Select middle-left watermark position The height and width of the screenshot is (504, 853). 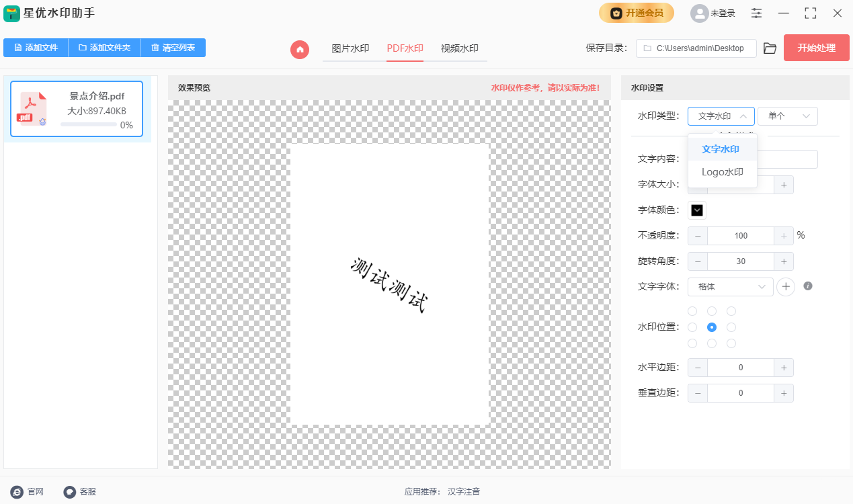click(x=692, y=327)
